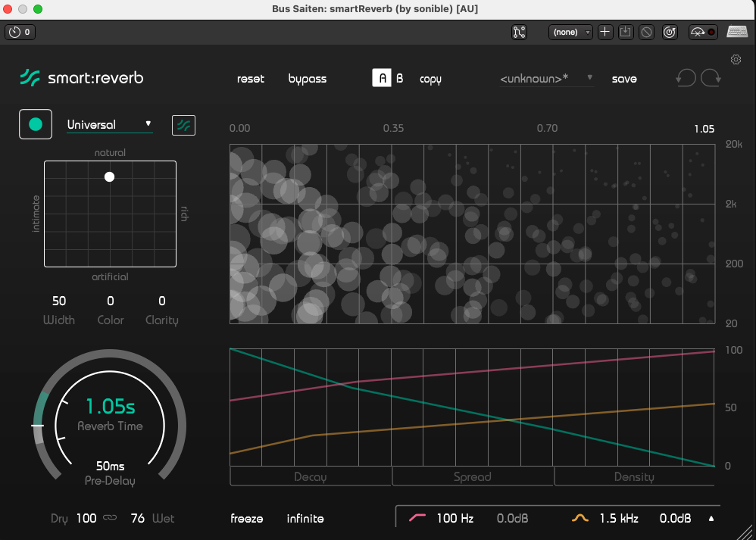Expand the filter section arrow
The image size is (756, 540).
[711, 519]
